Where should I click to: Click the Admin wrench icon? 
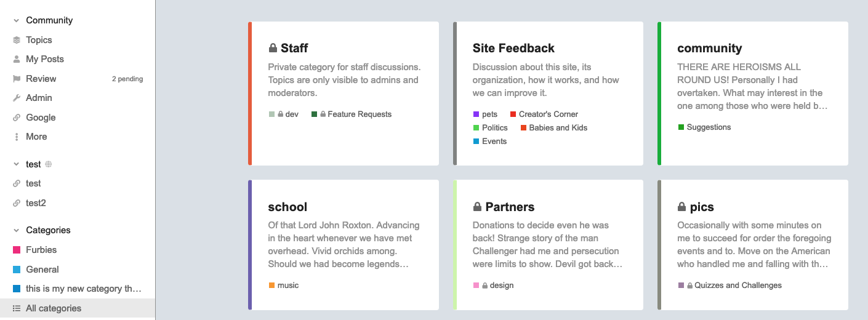[17, 98]
